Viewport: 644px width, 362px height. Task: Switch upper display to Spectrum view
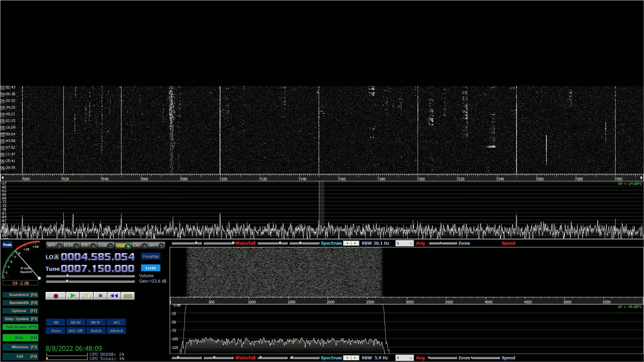[331, 243]
